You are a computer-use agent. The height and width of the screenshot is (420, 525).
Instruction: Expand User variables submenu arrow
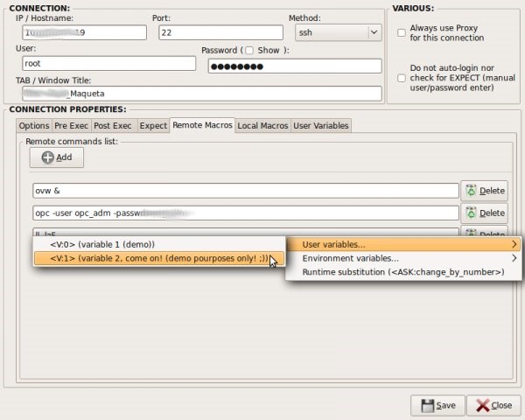click(514, 244)
